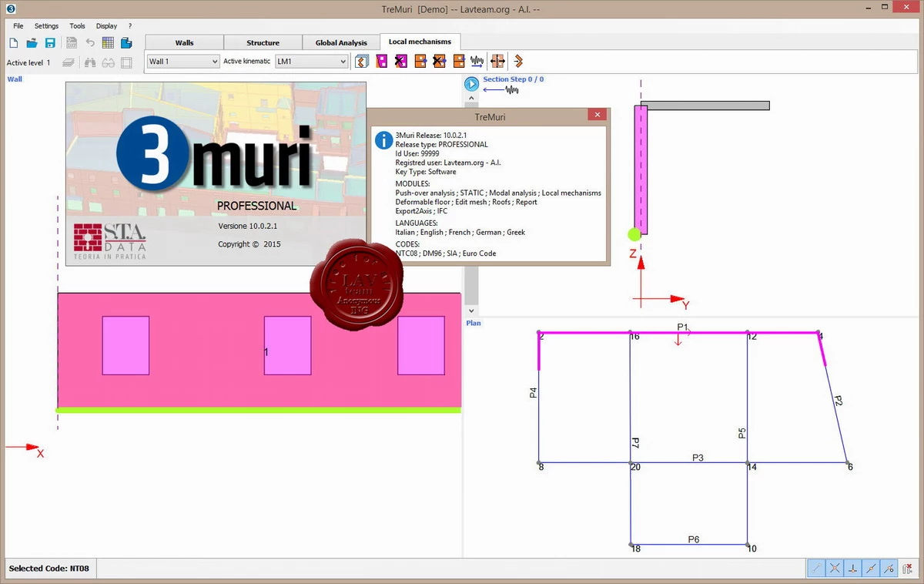Switch to the Structure tab
924x584 pixels.
263,42
